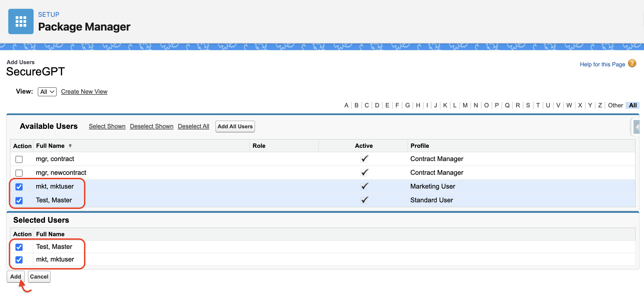Image resolution: width=644 pixels, height=294 pixels.
Task: Click the Deselect All link
Action: tap(193, 126)
